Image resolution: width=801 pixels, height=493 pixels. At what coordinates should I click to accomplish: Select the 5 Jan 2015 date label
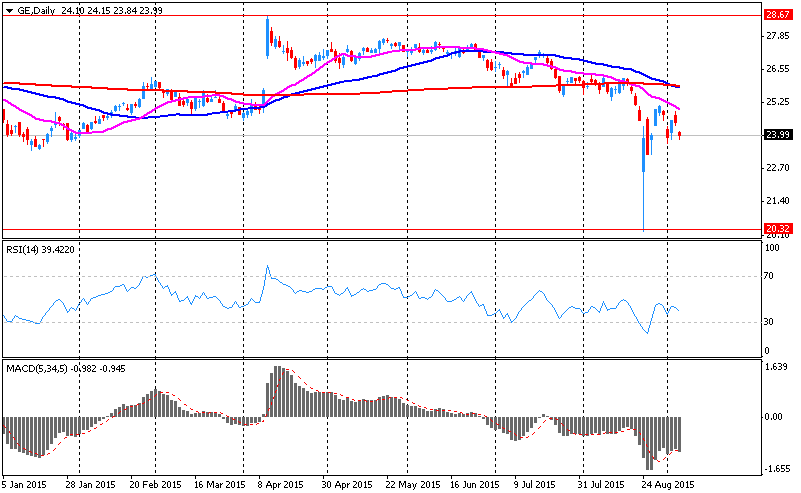pyautogui.click(x=25, y=484)
